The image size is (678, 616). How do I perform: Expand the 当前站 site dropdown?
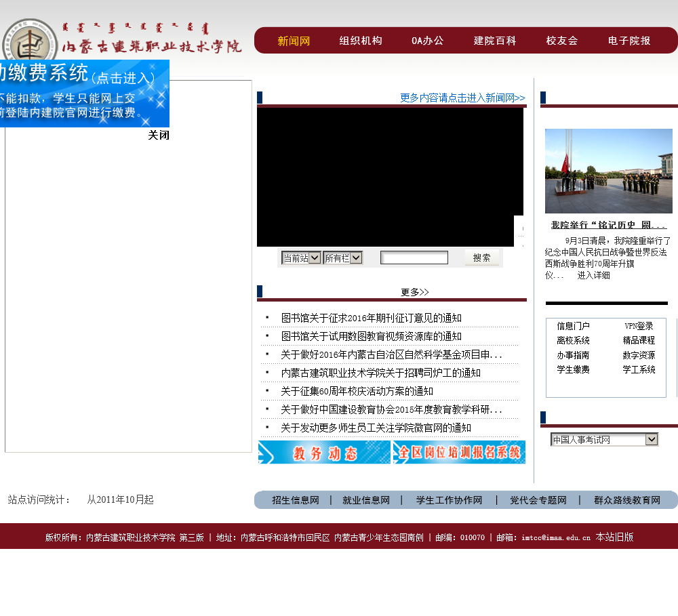click(301, 258)
